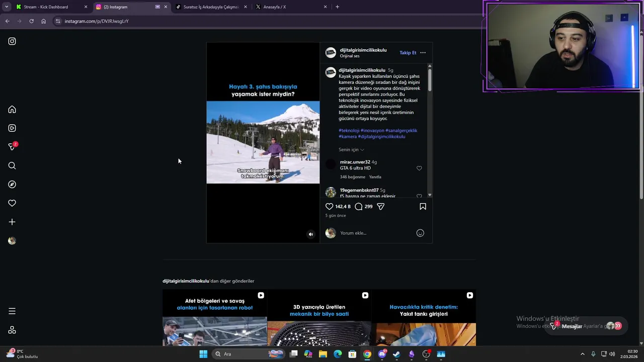
Task: Open the floating Mesajlar messages button
Action: (587, 326)
